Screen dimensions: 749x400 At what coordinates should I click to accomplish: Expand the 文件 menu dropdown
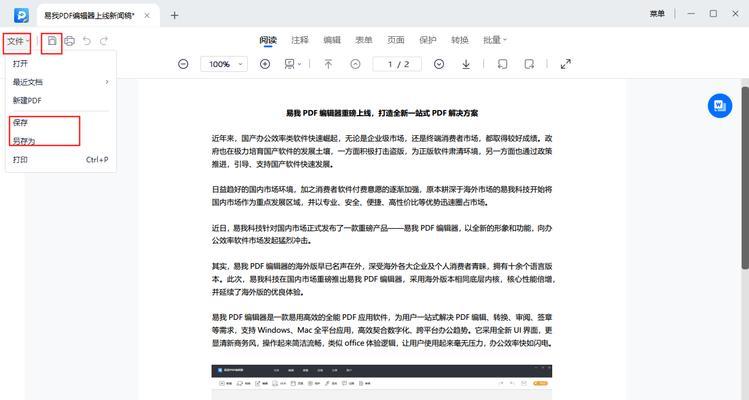click(18, 41)
